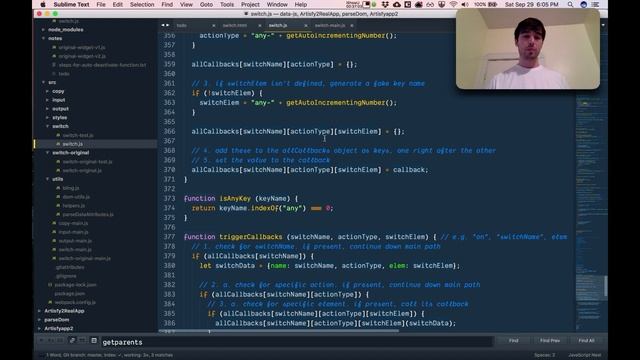Open dom-utils.js in utils

(x=76, y=197)
